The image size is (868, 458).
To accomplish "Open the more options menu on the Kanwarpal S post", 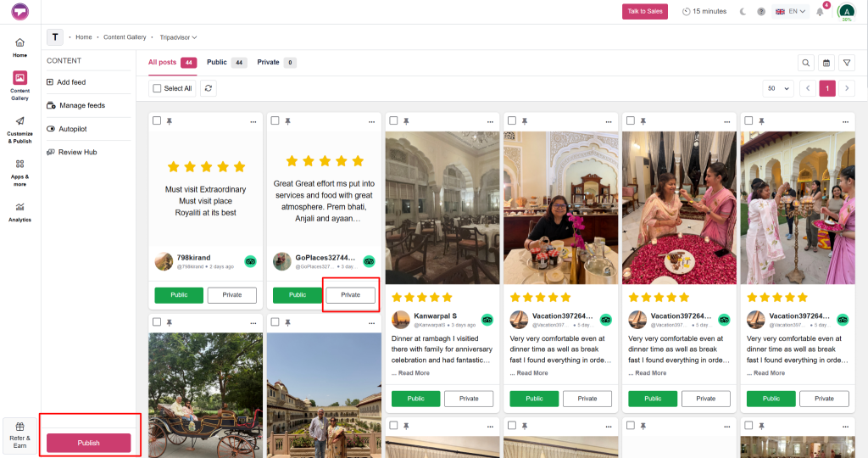I will (x=490, y=121).
